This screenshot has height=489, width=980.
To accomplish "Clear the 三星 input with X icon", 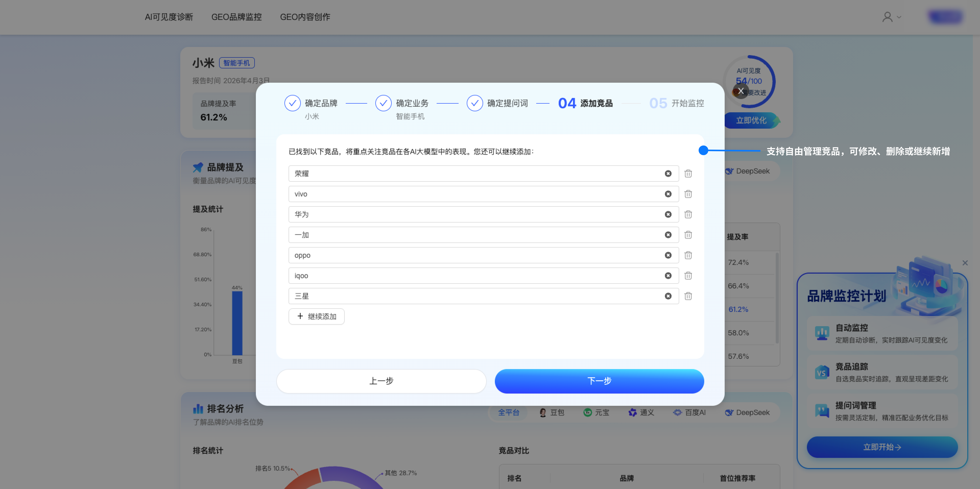I will 668,296.
